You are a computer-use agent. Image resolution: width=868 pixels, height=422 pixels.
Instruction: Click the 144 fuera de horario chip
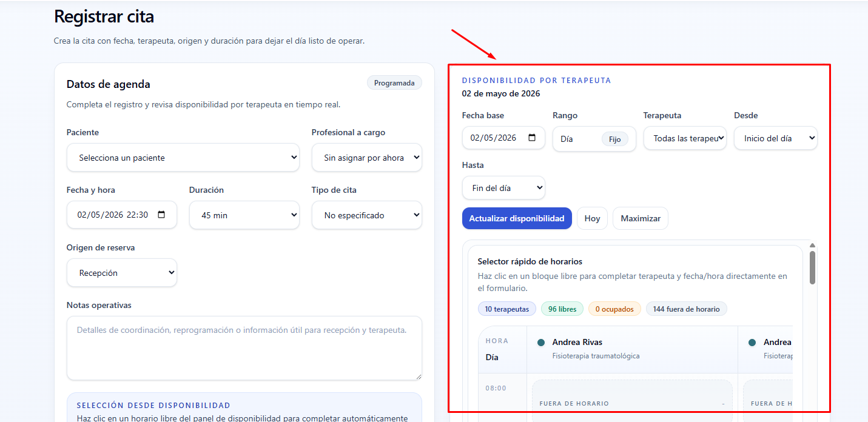[687, 309]
